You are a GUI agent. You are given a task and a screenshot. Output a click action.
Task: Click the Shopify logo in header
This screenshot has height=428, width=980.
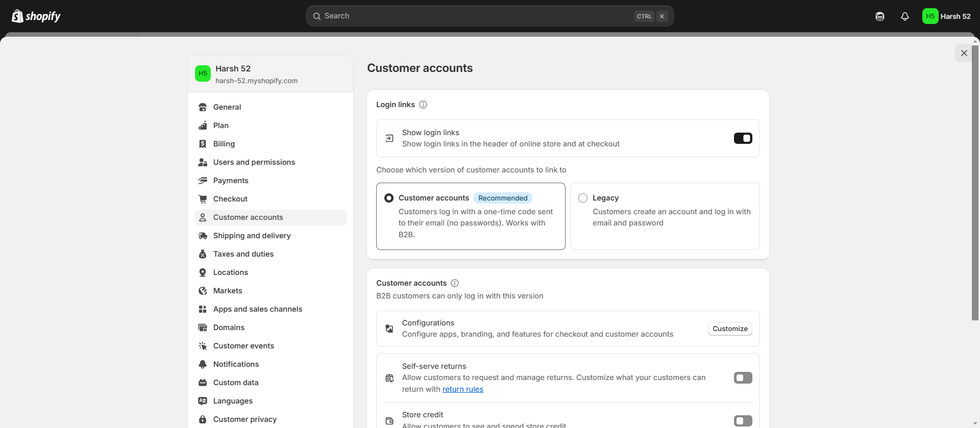point(36,16)
